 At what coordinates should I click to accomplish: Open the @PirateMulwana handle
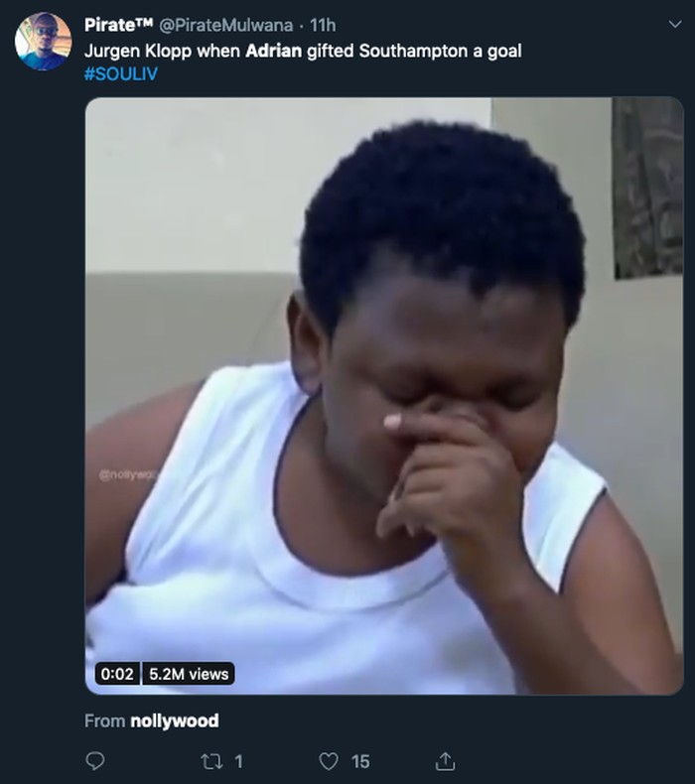pos(225,25)
